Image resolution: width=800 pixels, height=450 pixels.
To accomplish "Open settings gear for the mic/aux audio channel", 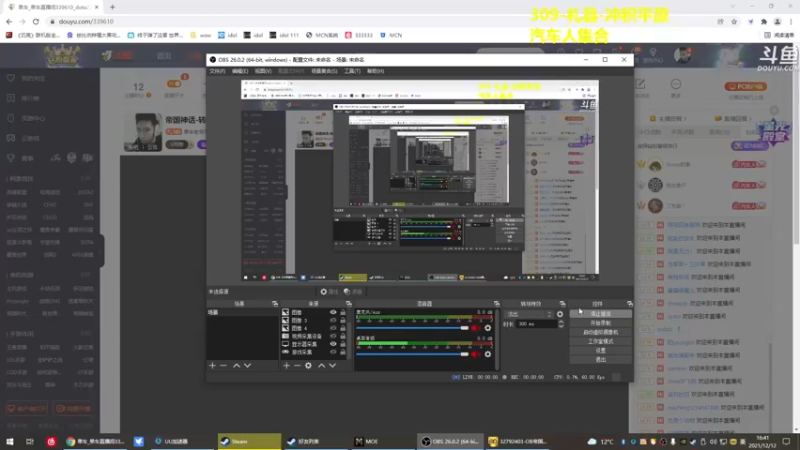I will (x=488, y=328).
